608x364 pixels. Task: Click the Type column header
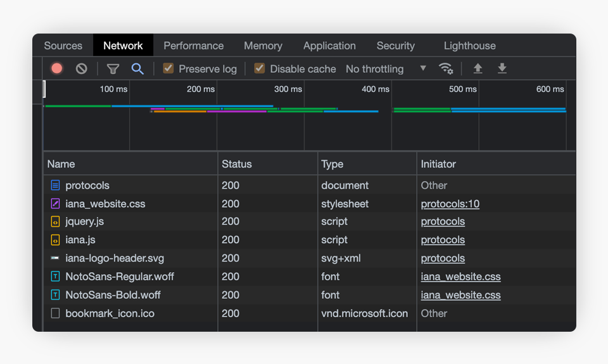click(x=332, y=164)
